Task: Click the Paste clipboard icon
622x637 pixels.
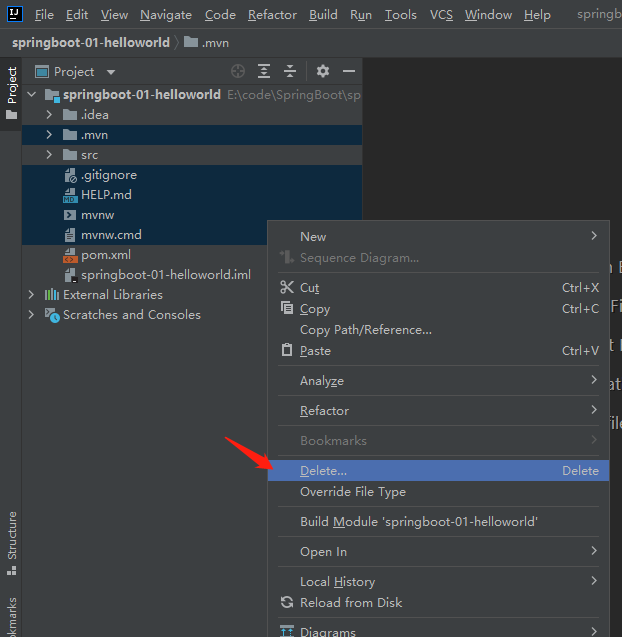Action: point(287,349)
